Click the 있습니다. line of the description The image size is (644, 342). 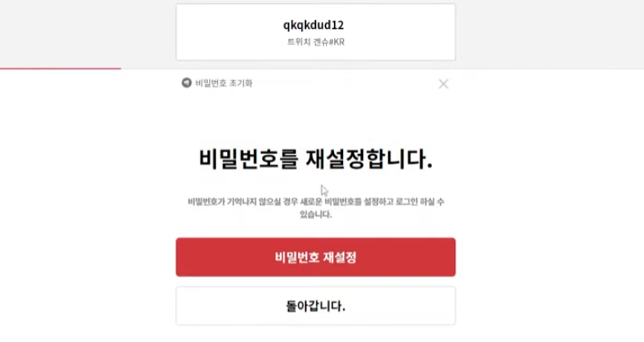[316, 214]
